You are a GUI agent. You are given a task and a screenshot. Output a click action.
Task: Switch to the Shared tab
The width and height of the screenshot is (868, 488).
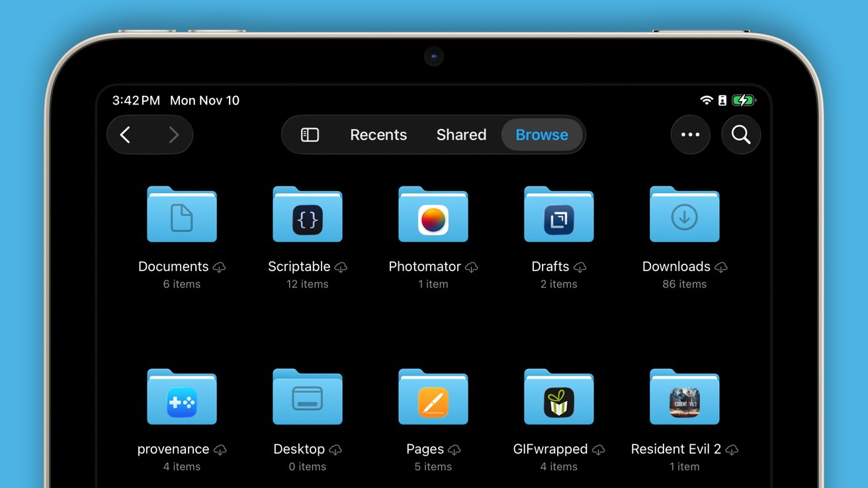point(461,134)
